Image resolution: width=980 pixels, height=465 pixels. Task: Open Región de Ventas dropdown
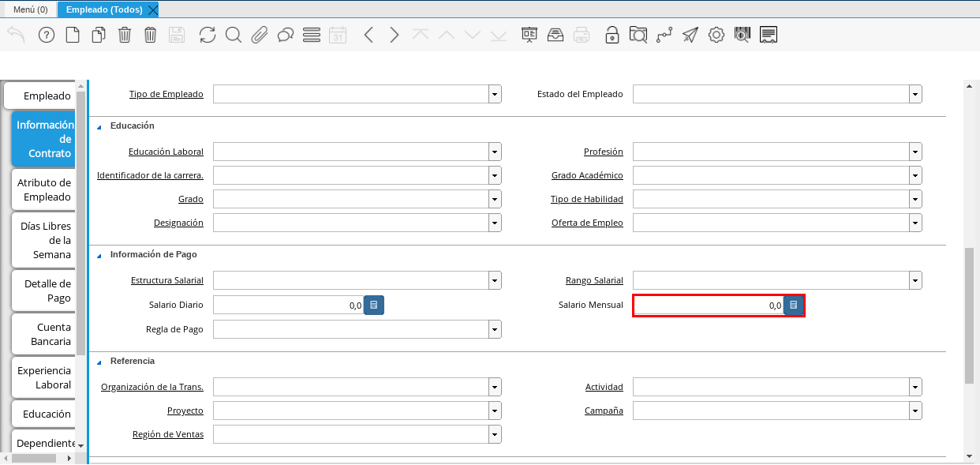pyautogui.click(x=495, y=434)
